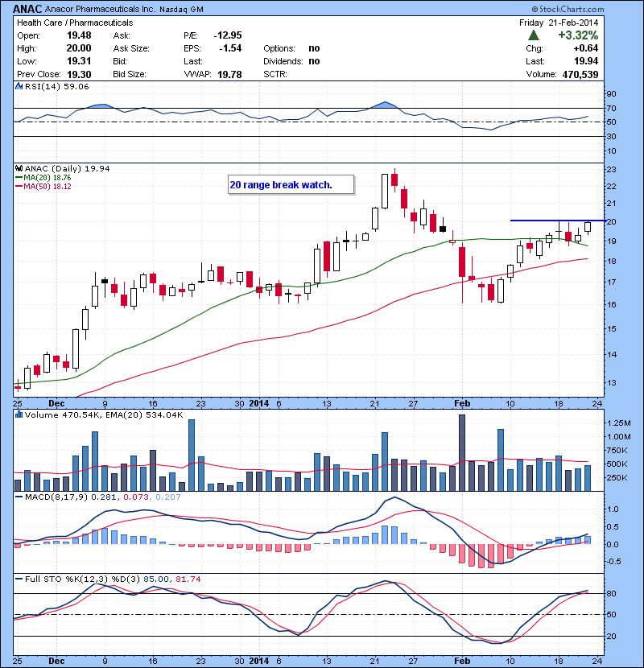
Task: Click the Prev Close value 19.30
Action: pyautogui.click(x=79, y=74)
